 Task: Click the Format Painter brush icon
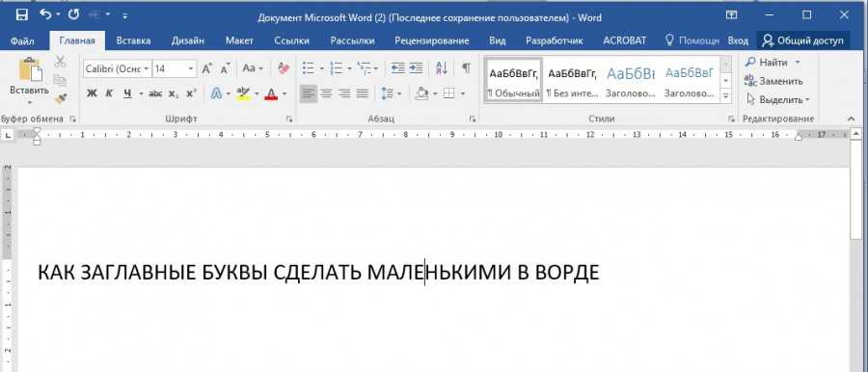pos(61,98)
